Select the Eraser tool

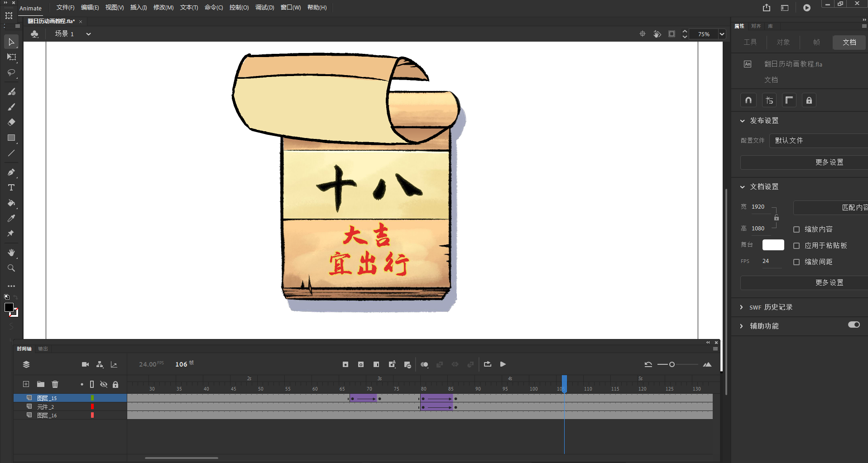[11, 122]
